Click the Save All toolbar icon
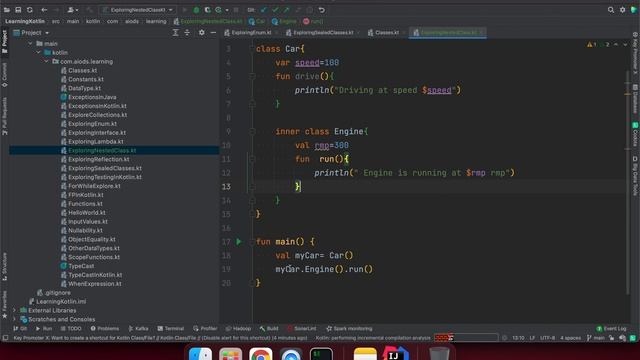Viewport: 640px width, 360px height. (18, 10)
